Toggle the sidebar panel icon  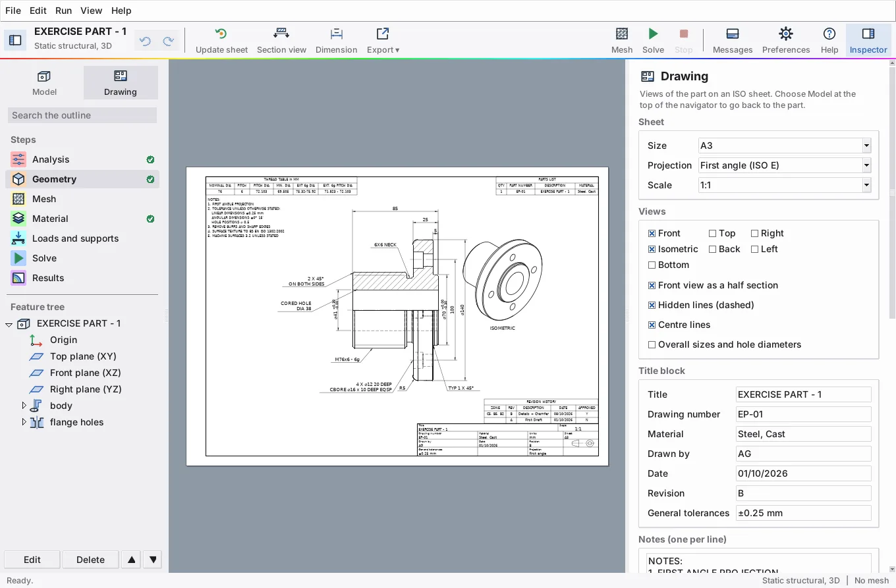14,40
